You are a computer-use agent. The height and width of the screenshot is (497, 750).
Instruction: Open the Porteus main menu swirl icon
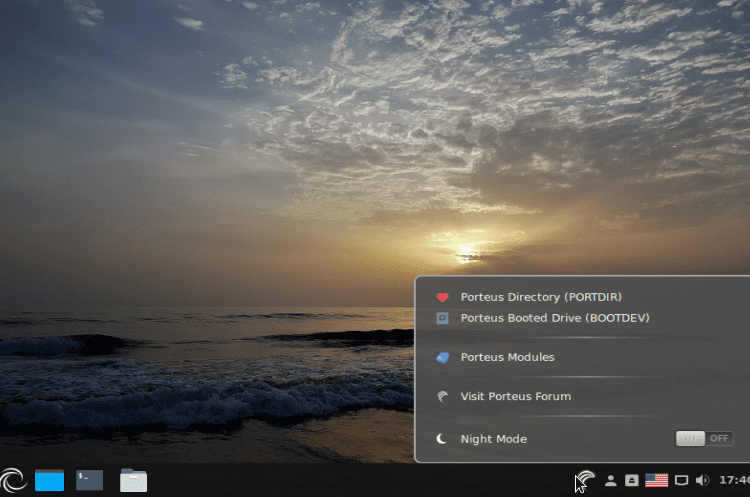point(13,480)
